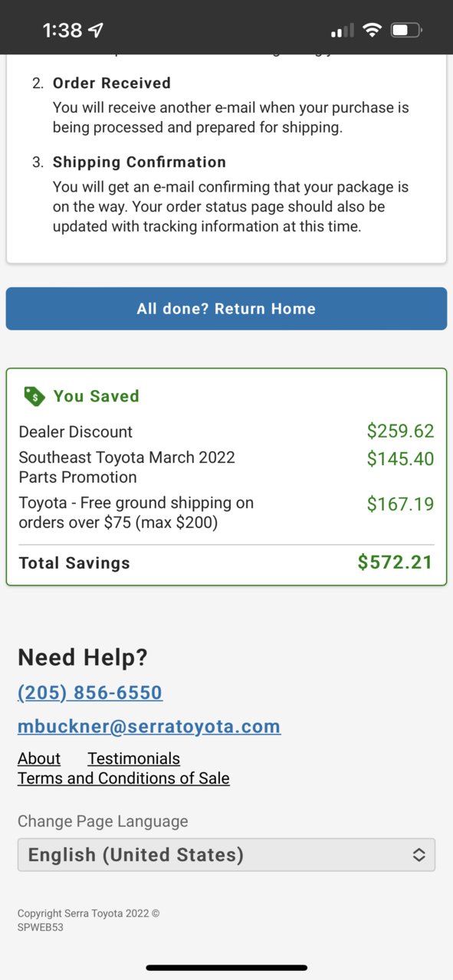Tap the 1:38 clock in status bar
The height and width of the screenshot is (980, 453).
point(62,31)
